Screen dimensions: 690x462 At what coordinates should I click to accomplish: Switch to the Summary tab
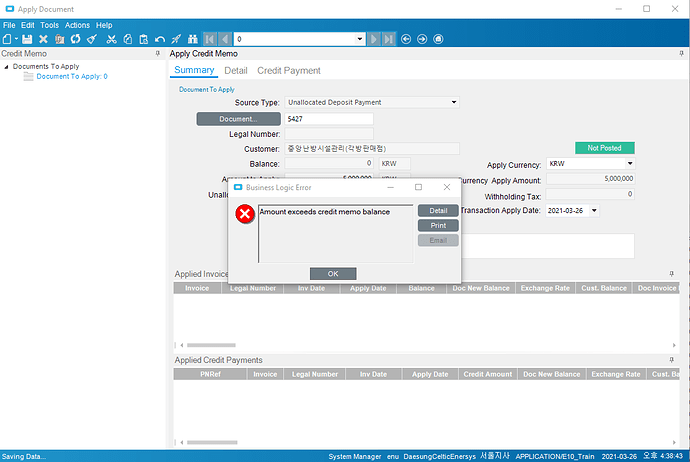pyautogui.click(x=194, y=70)
